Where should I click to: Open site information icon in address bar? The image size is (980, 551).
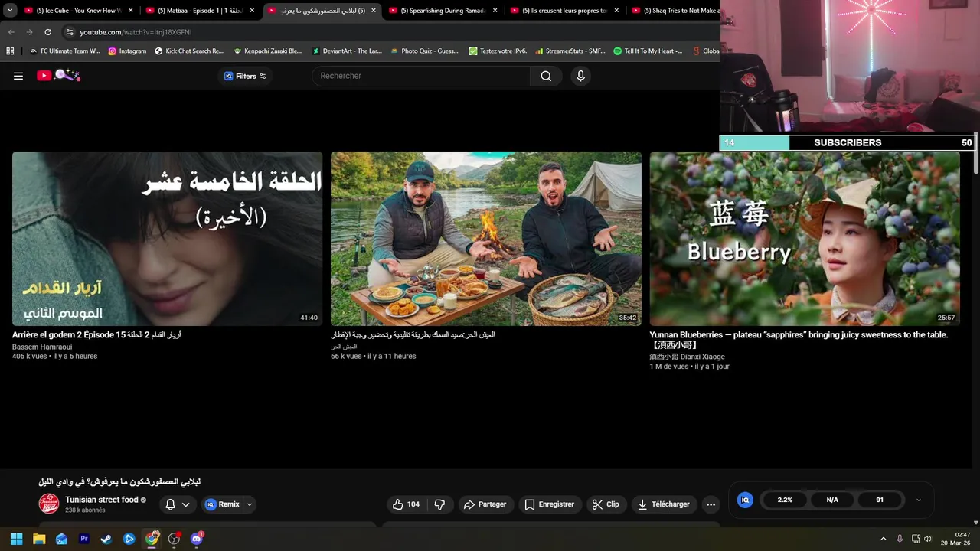70,32
